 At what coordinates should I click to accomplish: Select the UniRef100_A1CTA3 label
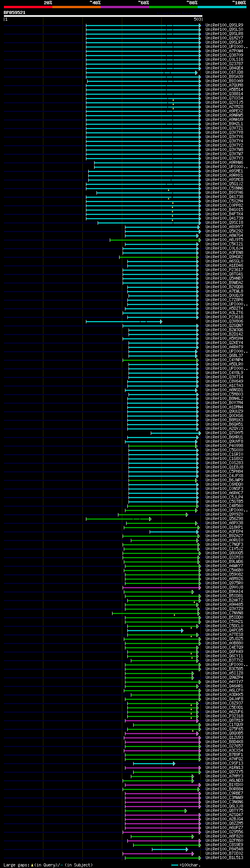coord(224,385)
